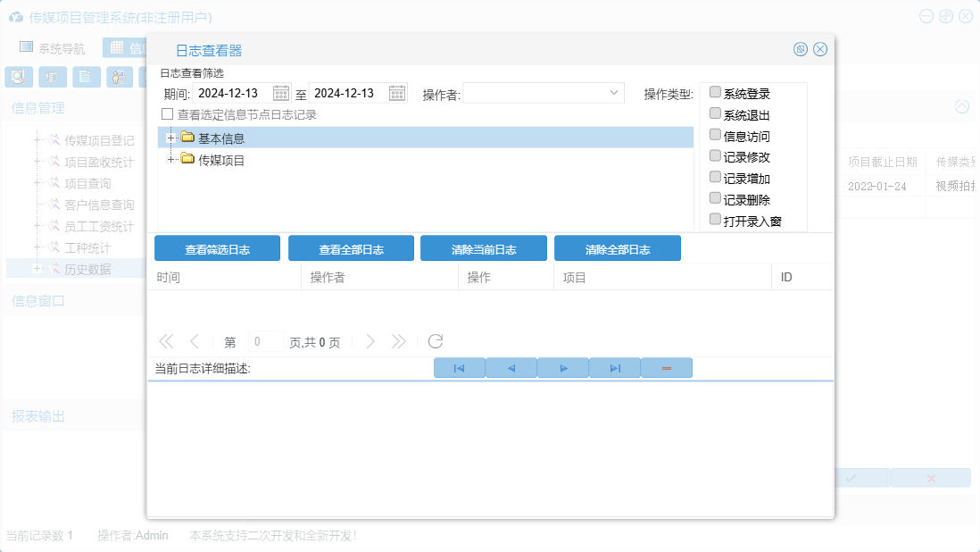
Task: Click the refresh icon in pagination bar
Action: click(x=436, y=341)
